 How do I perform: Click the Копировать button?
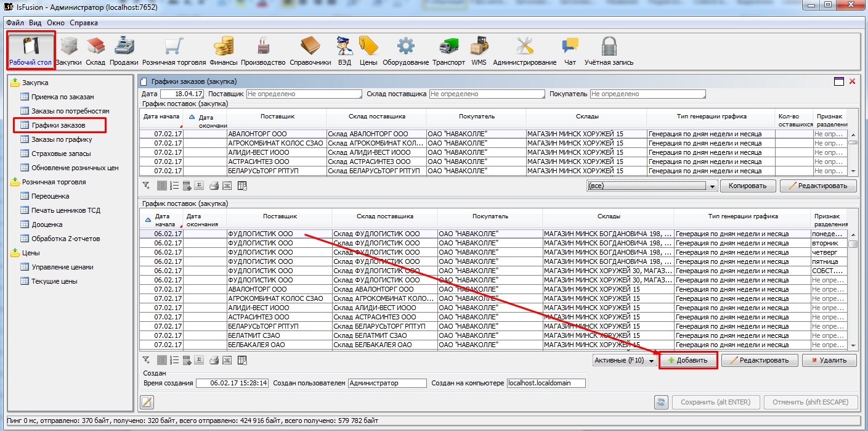tap(747, 186)
